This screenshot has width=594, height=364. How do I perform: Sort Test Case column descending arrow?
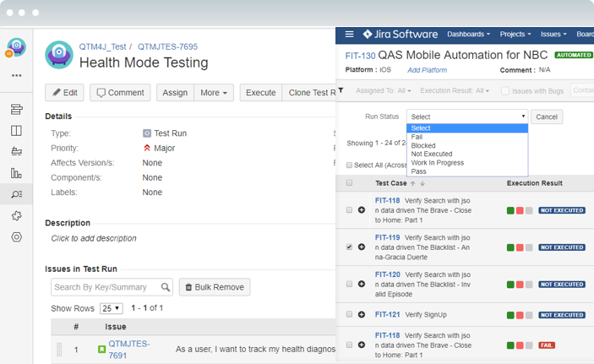(x=422, y=183)
